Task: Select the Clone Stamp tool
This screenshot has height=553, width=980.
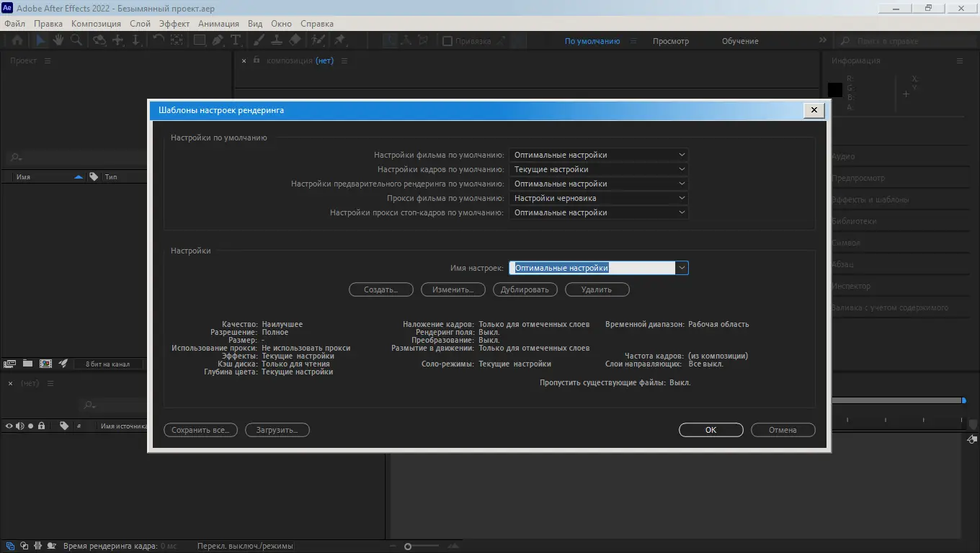Action: [277, 40]
